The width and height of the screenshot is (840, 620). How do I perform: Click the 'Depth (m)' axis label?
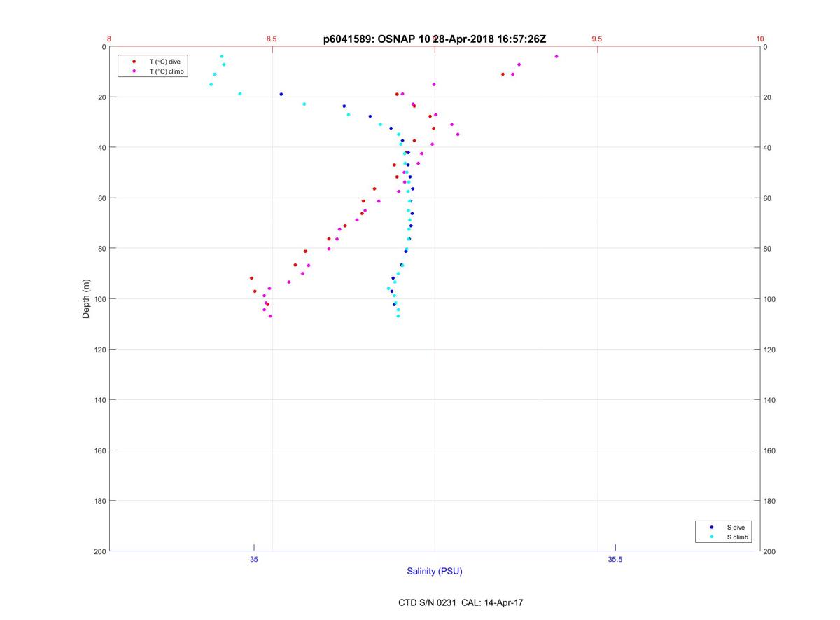click(x=87, y=299)
